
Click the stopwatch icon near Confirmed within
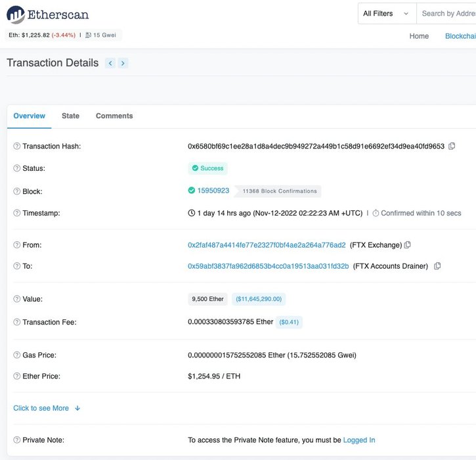click(x=376, y=214)
